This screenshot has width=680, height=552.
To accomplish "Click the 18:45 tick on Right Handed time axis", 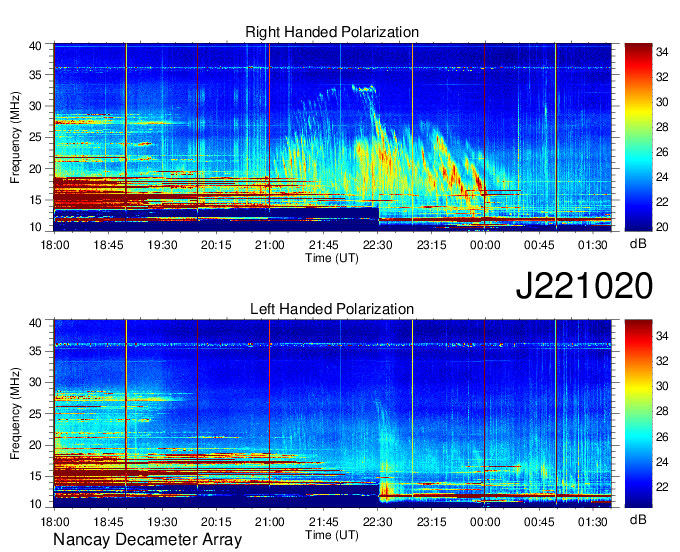I will pyautogui.click(x=108, y=245).
